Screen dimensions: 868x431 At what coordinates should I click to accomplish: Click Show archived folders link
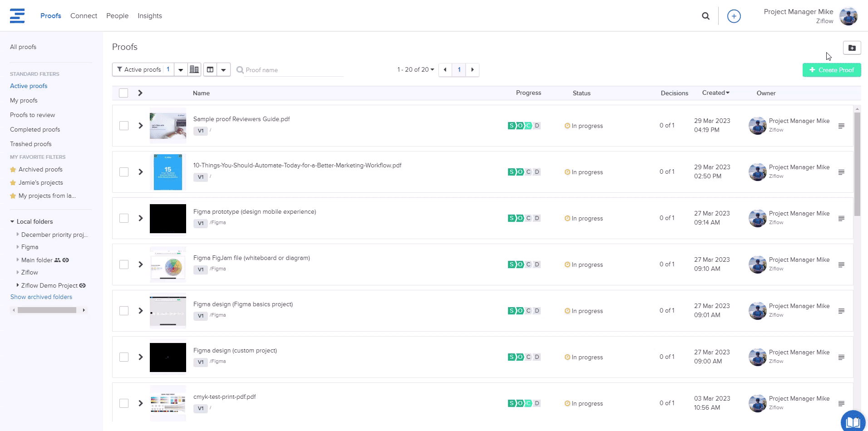[41, 297]
